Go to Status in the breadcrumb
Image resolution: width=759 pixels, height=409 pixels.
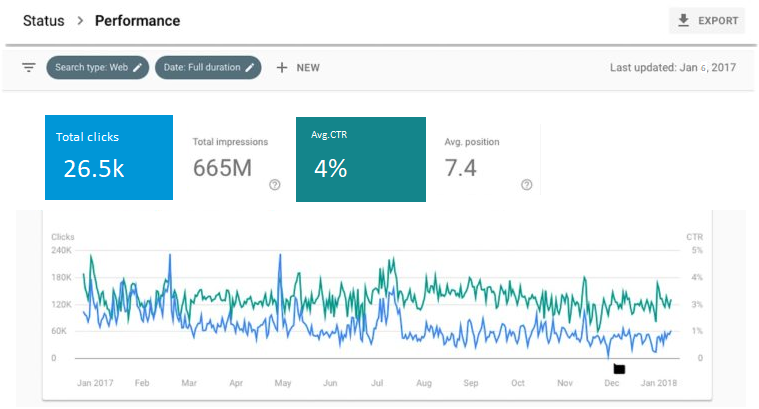click(x=44, y=20)
